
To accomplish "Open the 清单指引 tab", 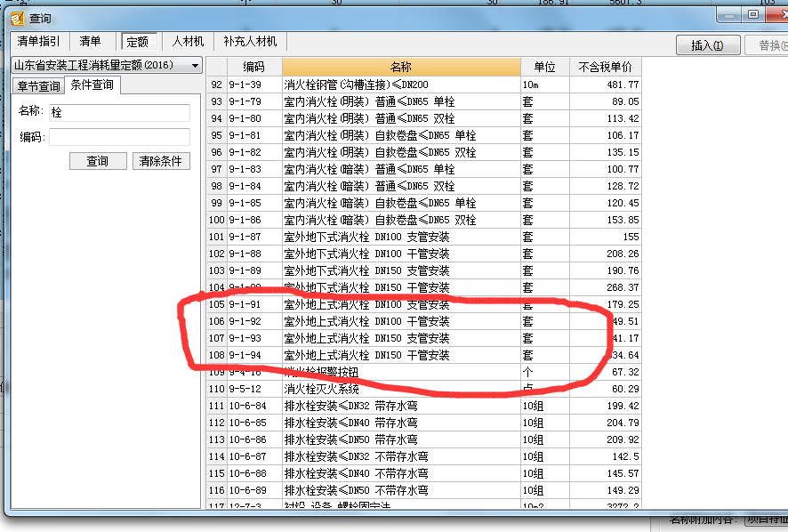I will coord(39,41).
